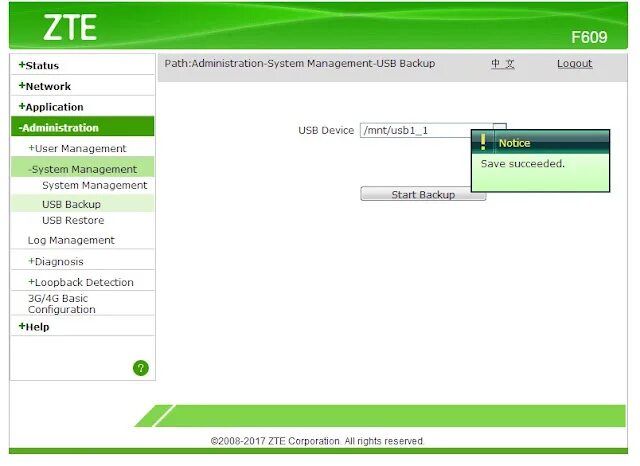Click the 'Save succeeded.' message text

(x=522, y=164)
